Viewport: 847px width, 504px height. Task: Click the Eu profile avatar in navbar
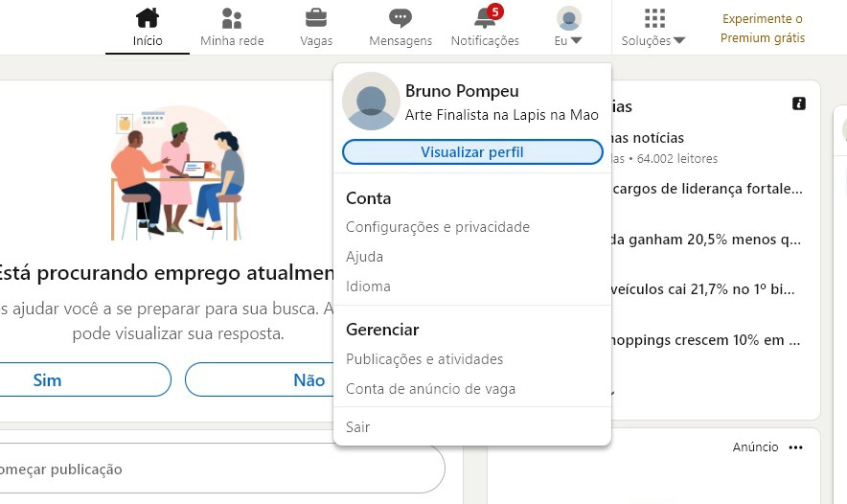569,18
